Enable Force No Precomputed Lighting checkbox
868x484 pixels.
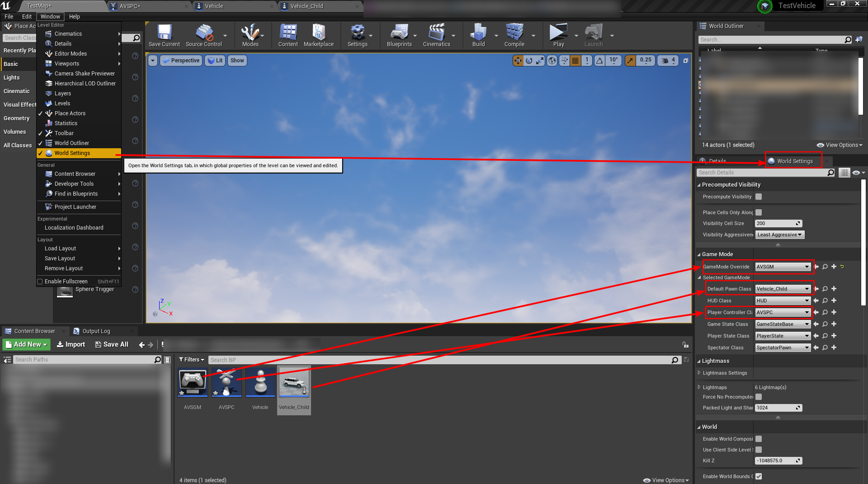(x=759, y=397)
